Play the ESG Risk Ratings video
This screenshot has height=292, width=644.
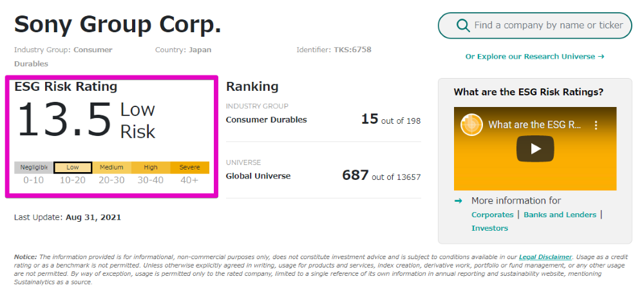(x=535, y=148)
